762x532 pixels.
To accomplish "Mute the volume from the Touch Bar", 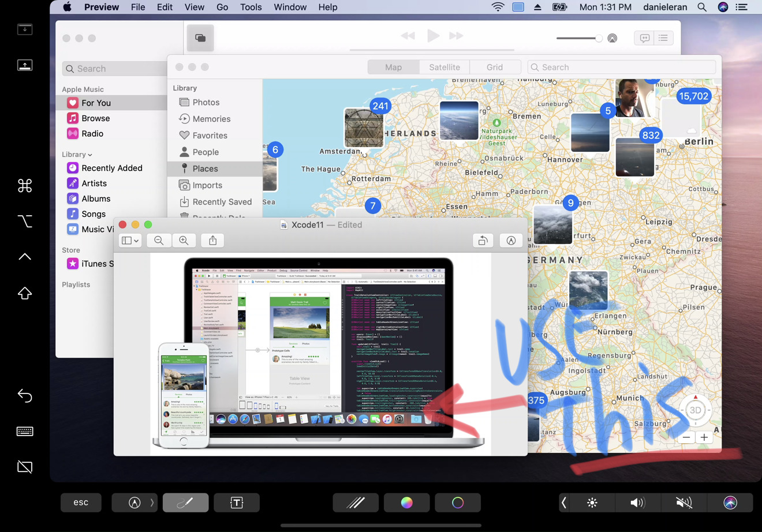I will pyautogui.click(x=683, y=503).
